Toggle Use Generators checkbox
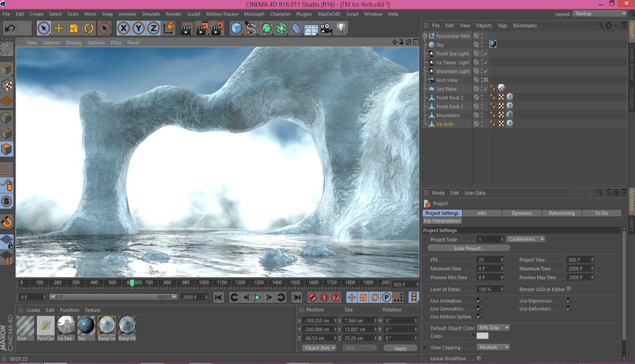Image resolution: width=635 pixels, height=364 pixels. pyautogui.click(x=479, y=309)
